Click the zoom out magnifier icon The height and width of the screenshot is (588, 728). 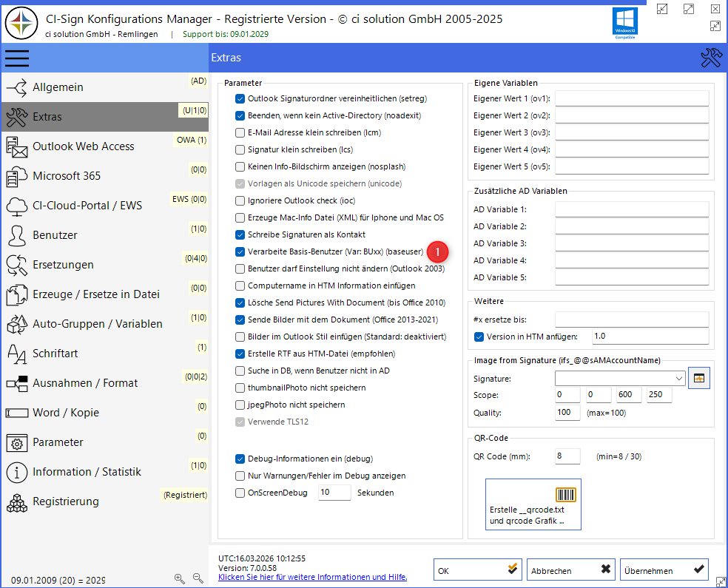[x=198, y=578]
